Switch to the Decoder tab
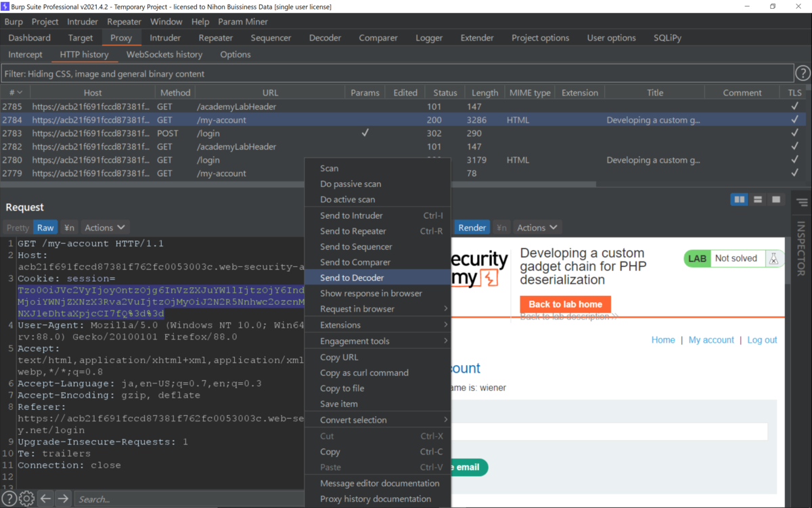 coord(325,38)
